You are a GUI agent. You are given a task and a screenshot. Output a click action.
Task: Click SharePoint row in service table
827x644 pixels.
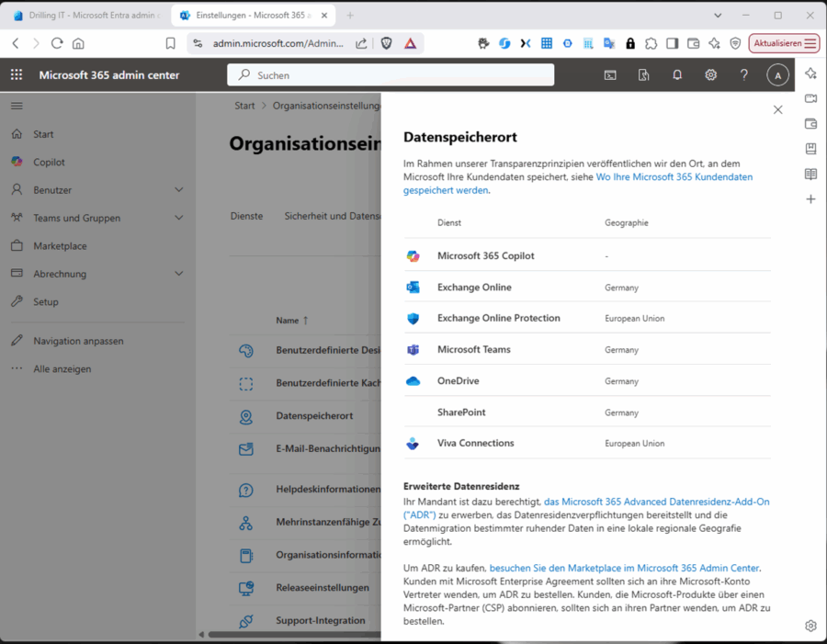coord(587,412)
